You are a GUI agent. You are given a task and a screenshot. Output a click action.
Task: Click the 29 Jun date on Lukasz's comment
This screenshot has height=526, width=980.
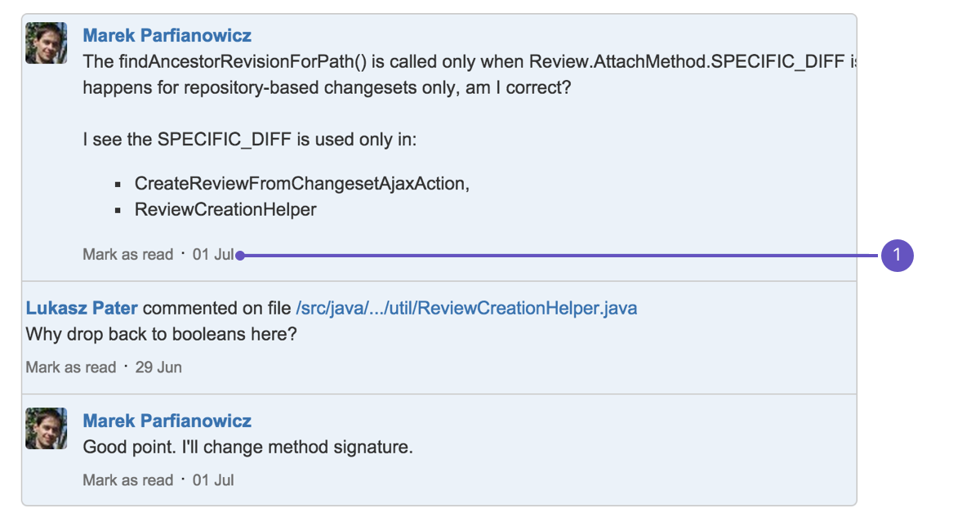[x=158, y=368]
